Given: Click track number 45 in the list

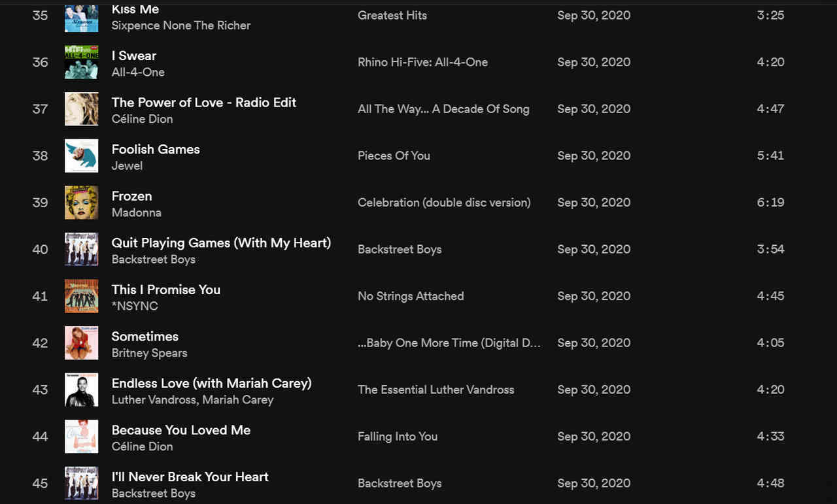Looking at the screenshot, I should pos(40,483).
